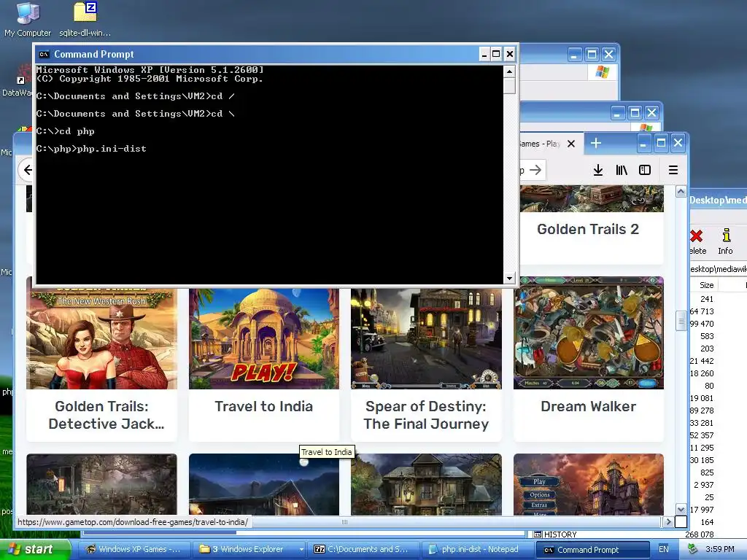Click Dream Walker hidden object thumbnail
Viewport: 747px width, 560px height.
click(x=589, y=332)
